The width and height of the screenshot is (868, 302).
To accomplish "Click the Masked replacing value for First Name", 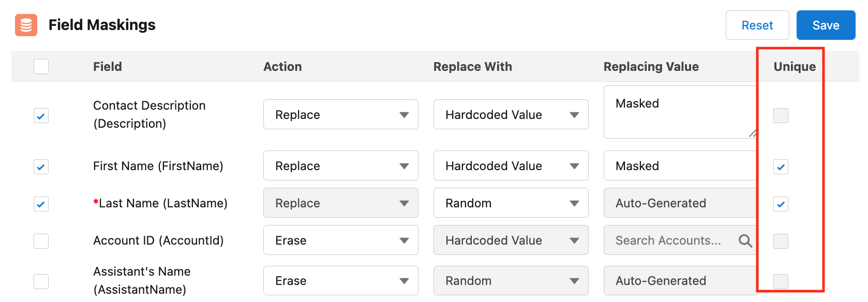I will click(679, 166).
